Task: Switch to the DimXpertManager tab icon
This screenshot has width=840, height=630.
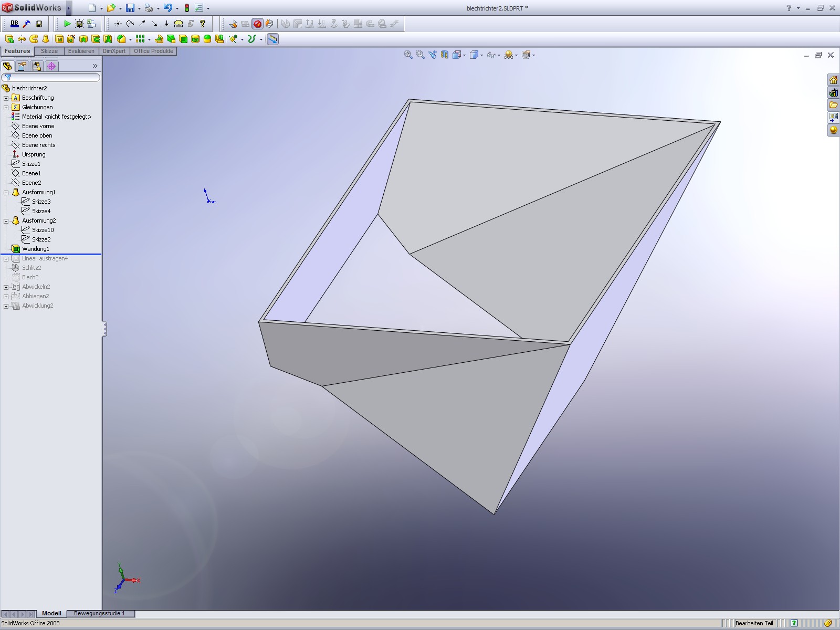Action: pyautogui.click(x=51, y=66)
